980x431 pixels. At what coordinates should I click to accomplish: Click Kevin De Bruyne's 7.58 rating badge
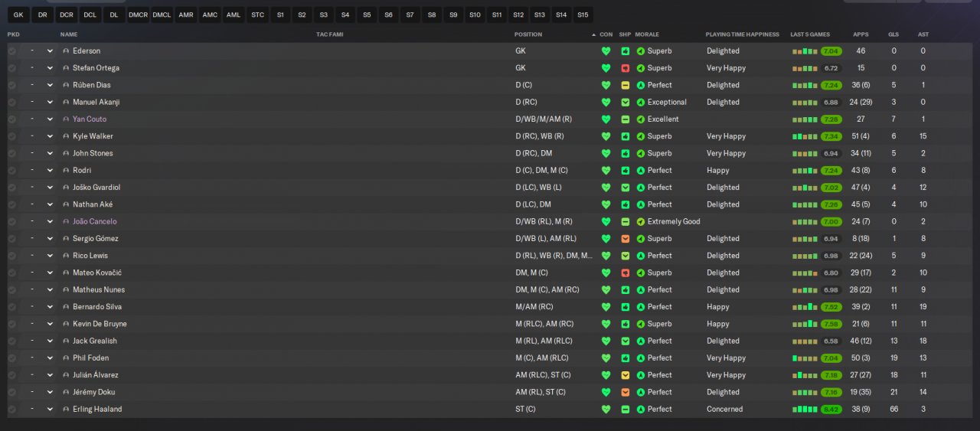pyautogui.click(x=831, y=324)
